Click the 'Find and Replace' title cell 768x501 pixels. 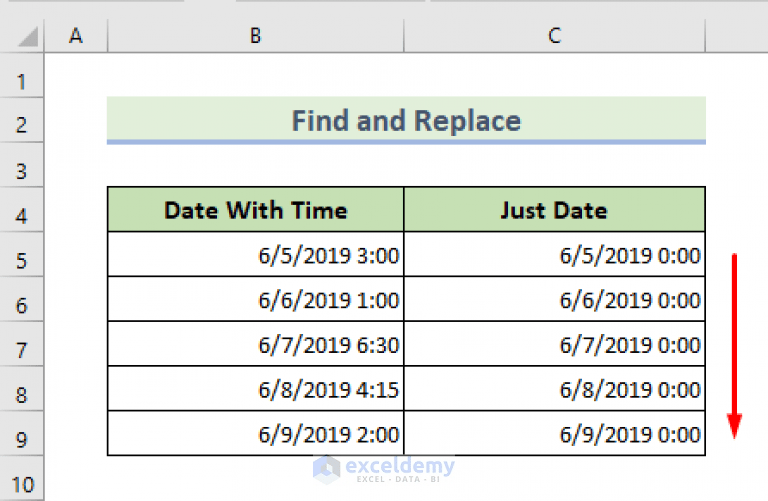(x=407, y=120)
